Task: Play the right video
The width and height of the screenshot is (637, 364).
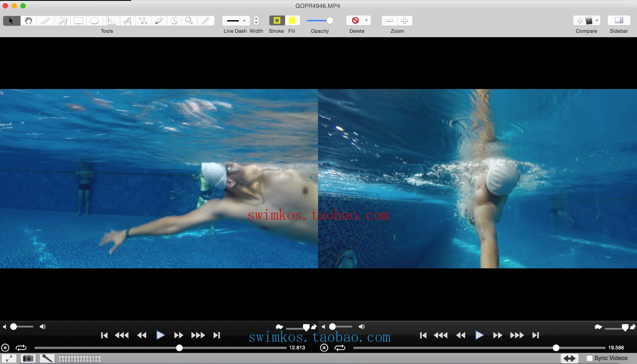Action: coord(479,335)
